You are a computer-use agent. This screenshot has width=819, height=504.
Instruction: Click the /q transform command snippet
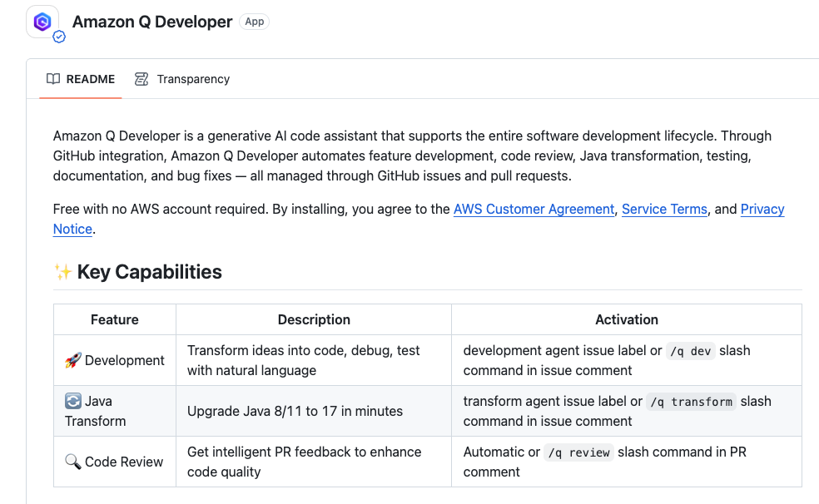point(691,402)
